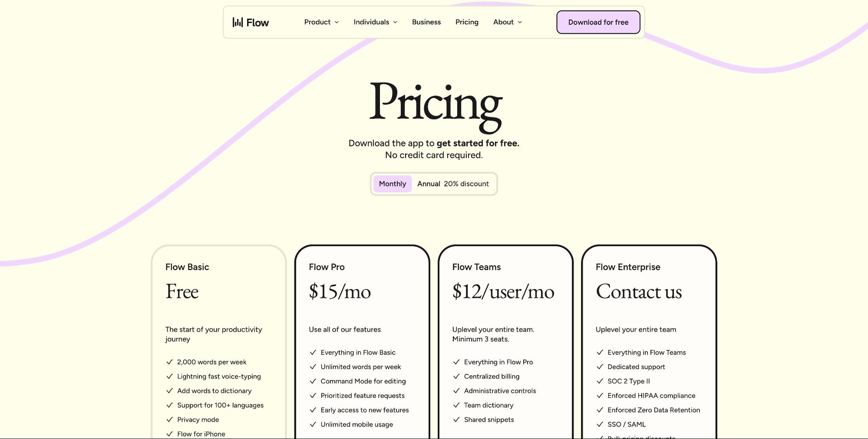Click the checkmark next to Flow for iPhone
Image resolution: width=868 pixels, height=439 pixels.
coord(169,434)
